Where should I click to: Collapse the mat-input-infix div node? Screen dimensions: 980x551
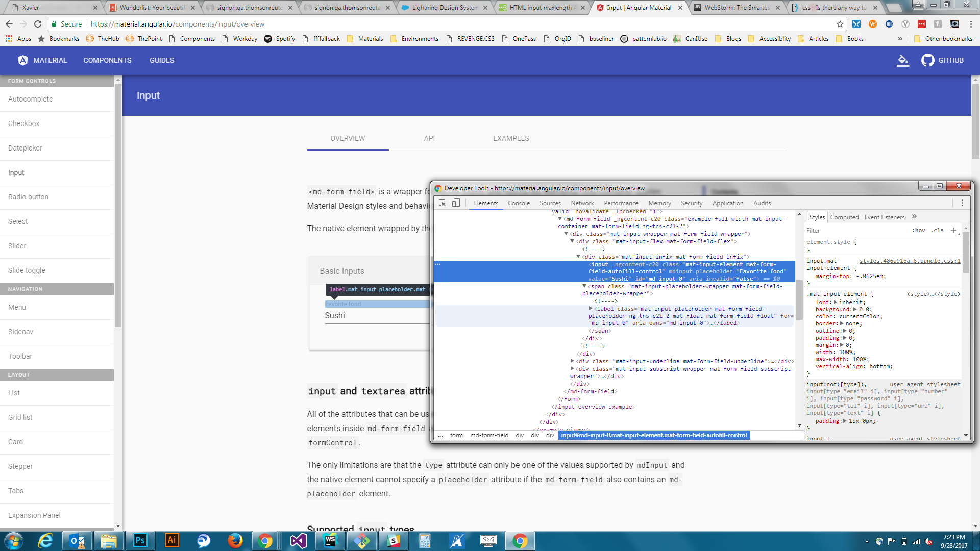(x=578, y=257)
